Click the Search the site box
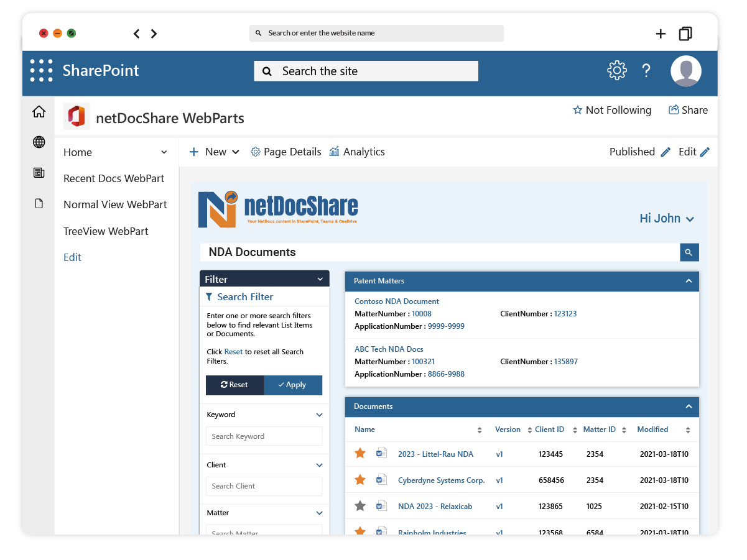747x560 pixels. tap(366, 71)
